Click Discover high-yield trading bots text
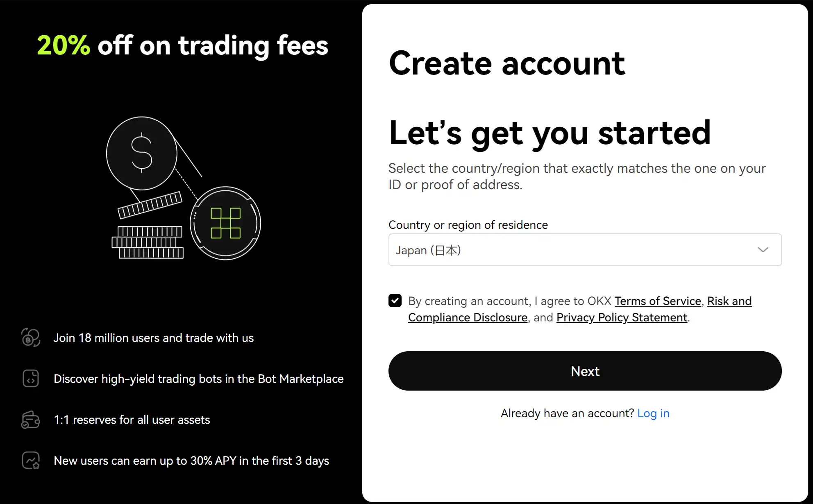The width and height of the screenshot is (813, 504). click(x=199, y=379)
